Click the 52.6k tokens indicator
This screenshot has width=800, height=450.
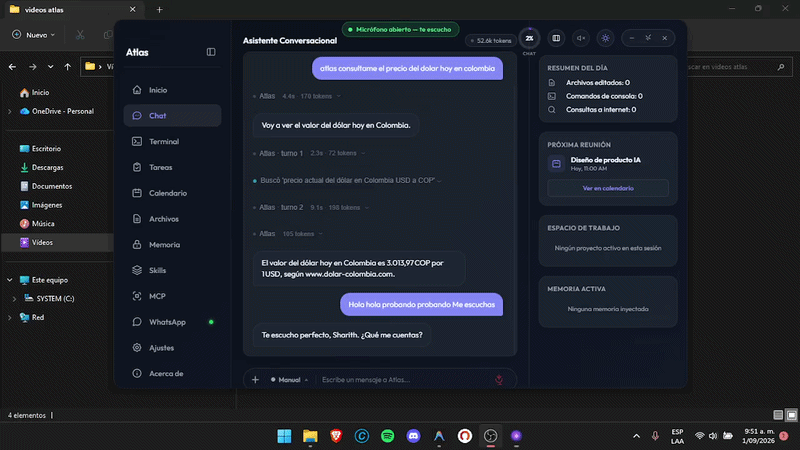click(x=490, y=40)
